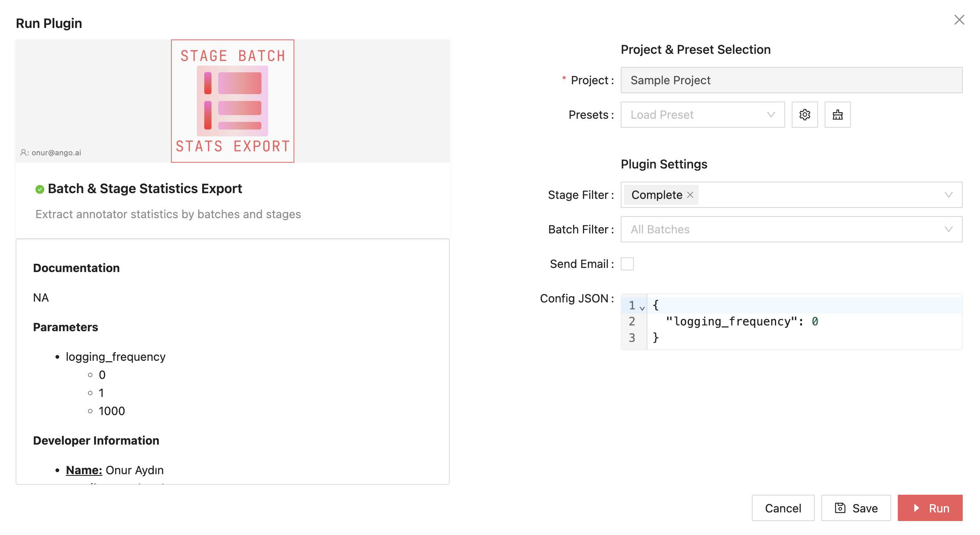
Task: Cancel the plugin run
Action: [x=783, y=508]
